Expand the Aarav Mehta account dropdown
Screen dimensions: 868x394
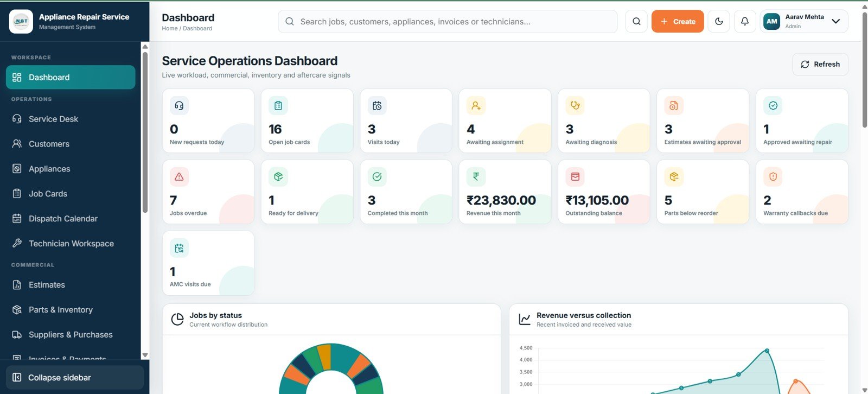(x=836, y=22)
